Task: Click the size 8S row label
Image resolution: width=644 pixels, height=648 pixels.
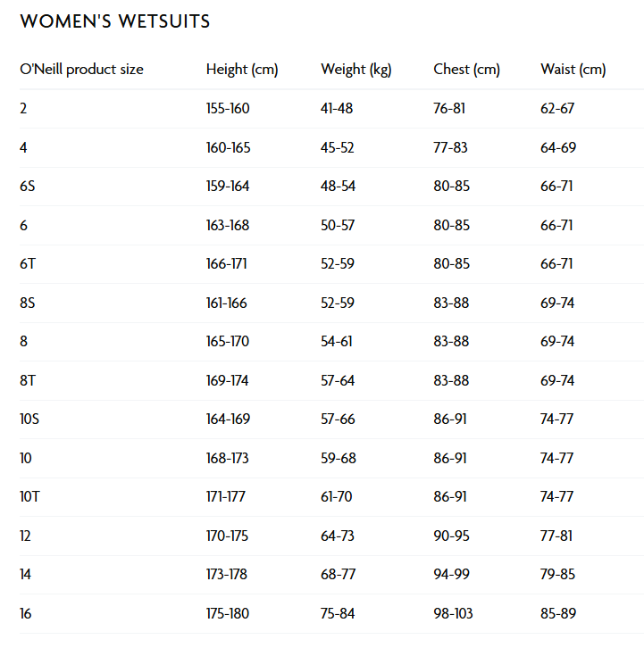Action: (x=28, y=303)
